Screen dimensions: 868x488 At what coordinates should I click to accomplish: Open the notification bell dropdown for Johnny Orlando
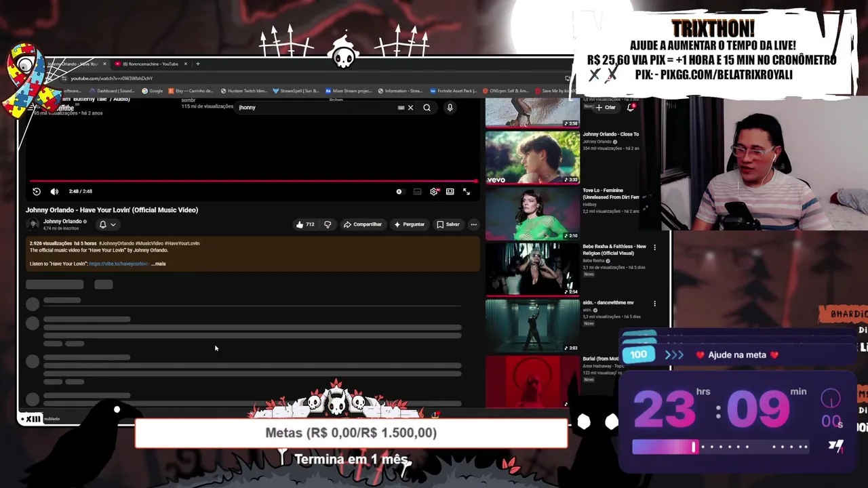coord(107,224)
